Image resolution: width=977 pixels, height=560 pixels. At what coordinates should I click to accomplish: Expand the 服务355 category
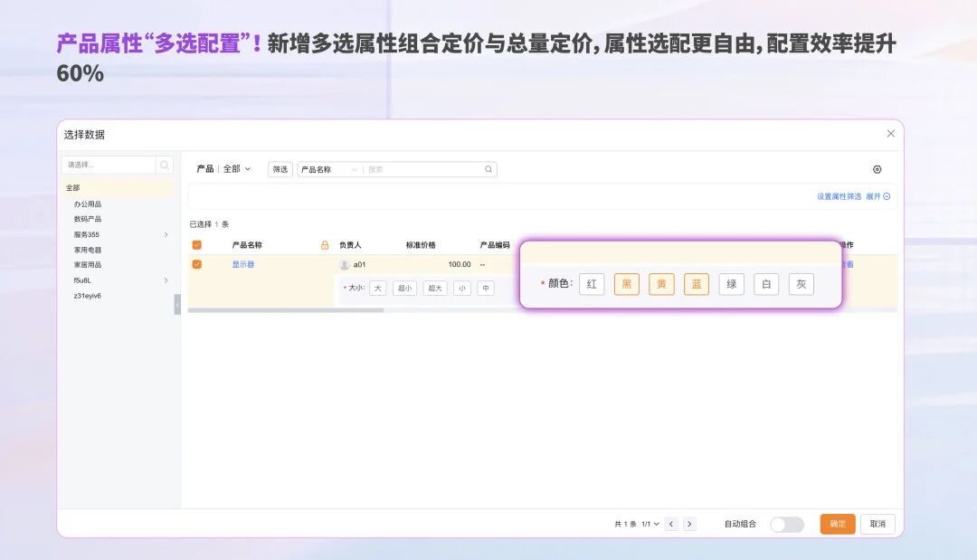click(166, 235)
